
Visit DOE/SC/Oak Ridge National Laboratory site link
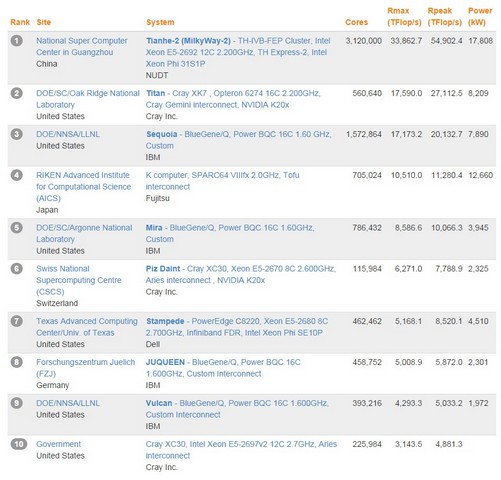tap(88, 99)
